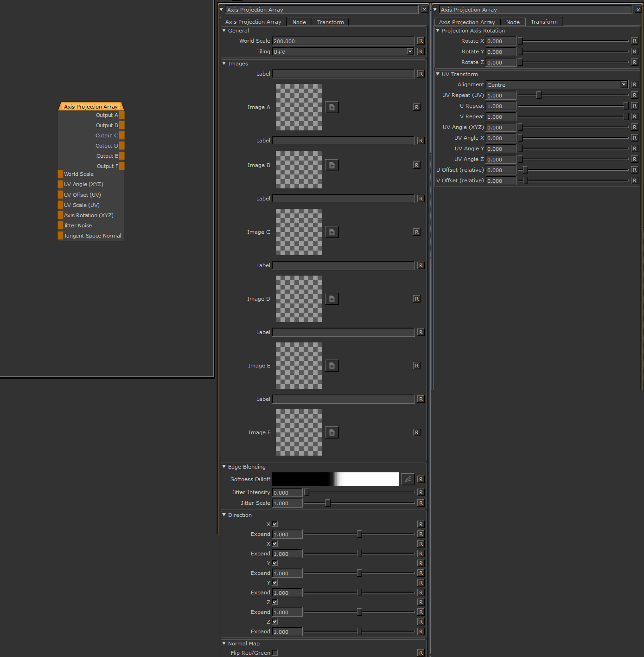Screen dimensions: 644x657
Task: Click the Image C file browse icon
Action: (x=332, y=232)
